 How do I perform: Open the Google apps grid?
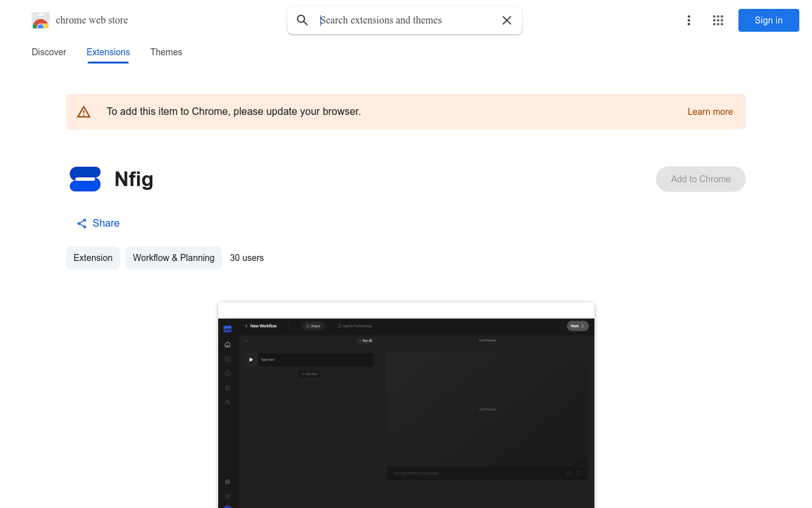click(718, 20)
